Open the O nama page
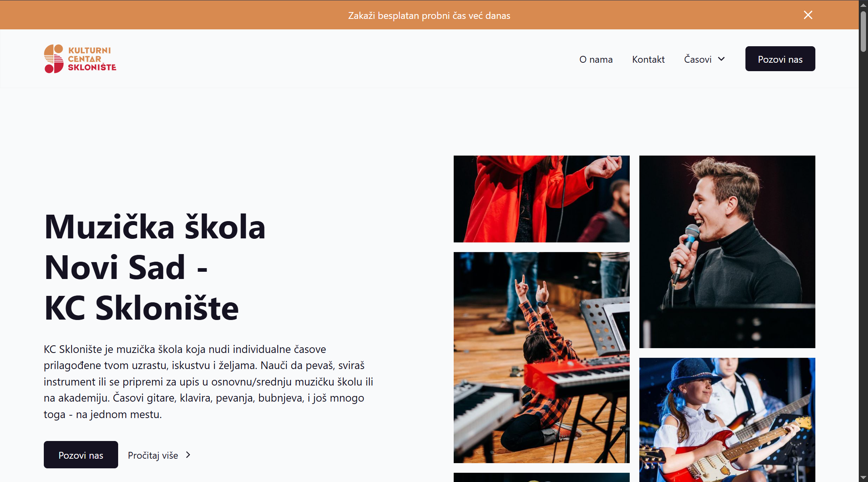 point(596,59)
